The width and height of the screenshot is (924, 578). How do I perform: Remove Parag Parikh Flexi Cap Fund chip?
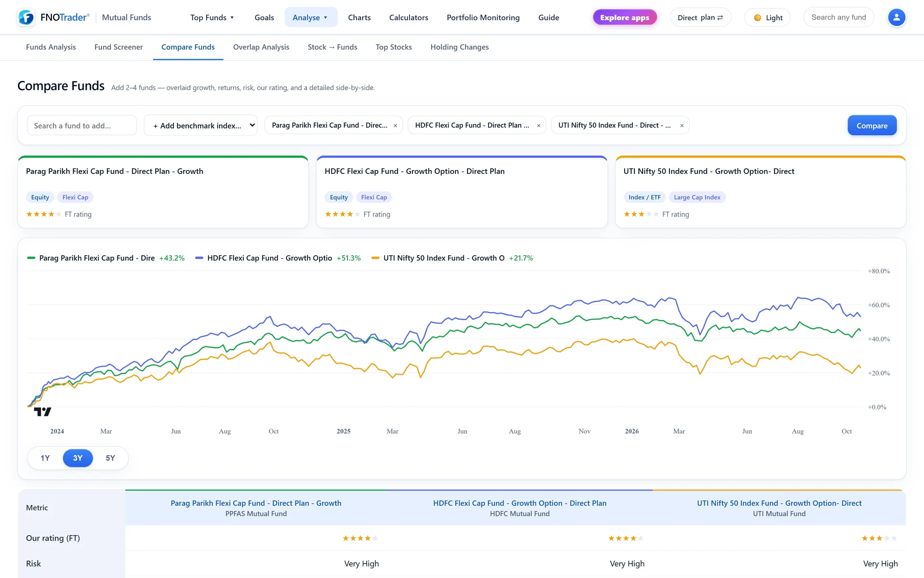pyautogui.click(x=396, y=125)
